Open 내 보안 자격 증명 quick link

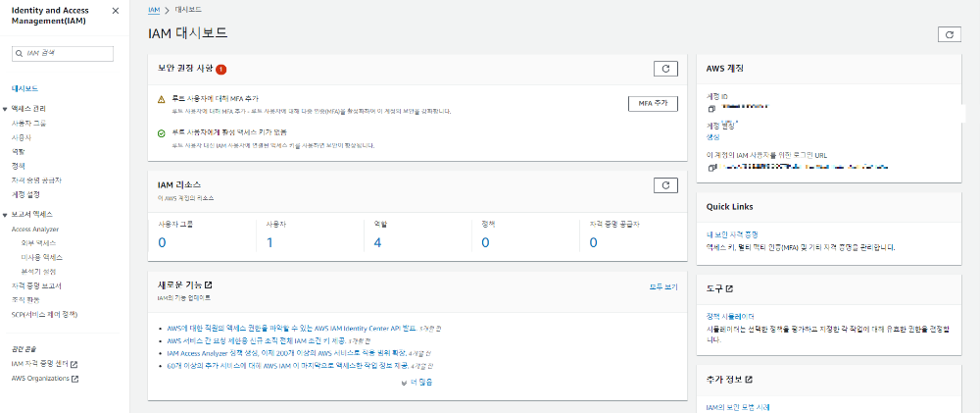[732, 234]
